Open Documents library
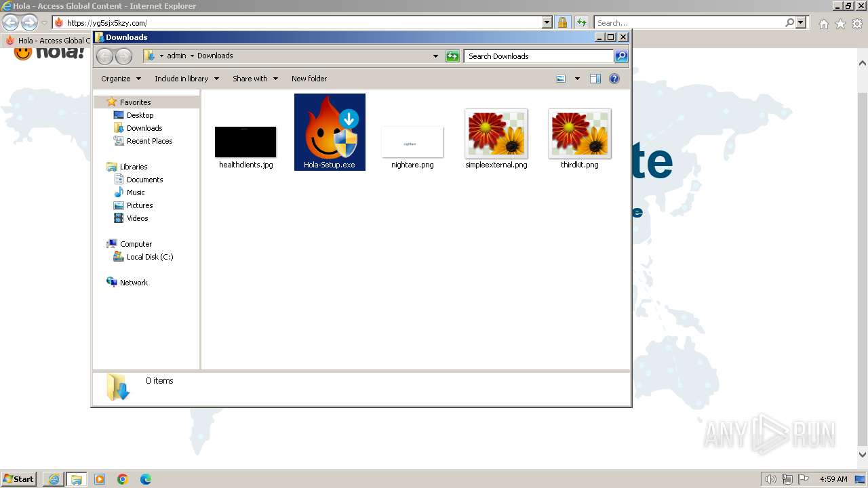Image resolution: width=868 pixels, height=488 pixels. (x=144, y=180)
